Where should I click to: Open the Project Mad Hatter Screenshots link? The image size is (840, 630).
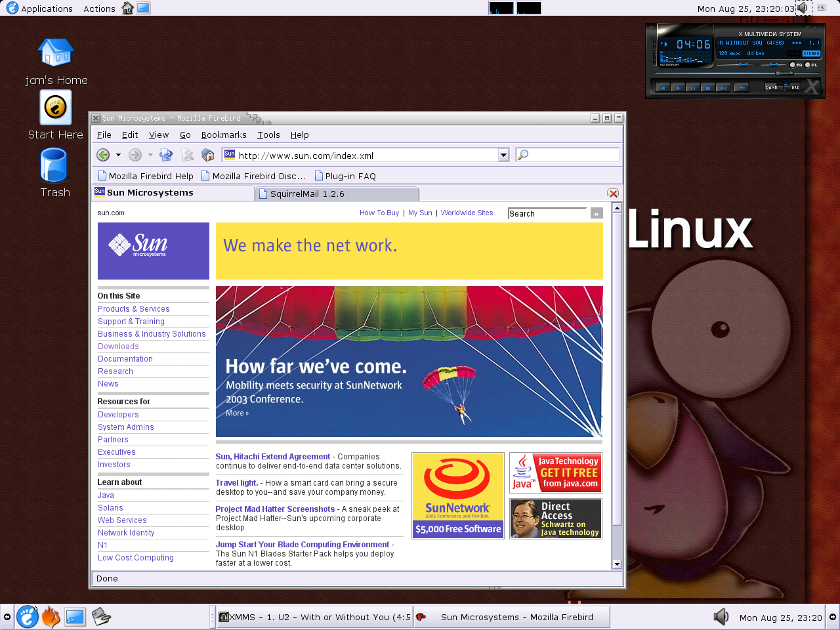275,509
